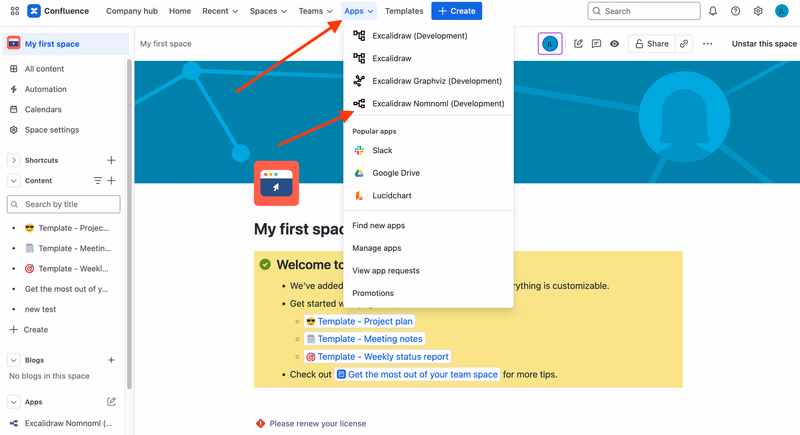The image size is (800, 435).
Task: Add a shortcut with the plus icon
Action: [x=111, y=160]
